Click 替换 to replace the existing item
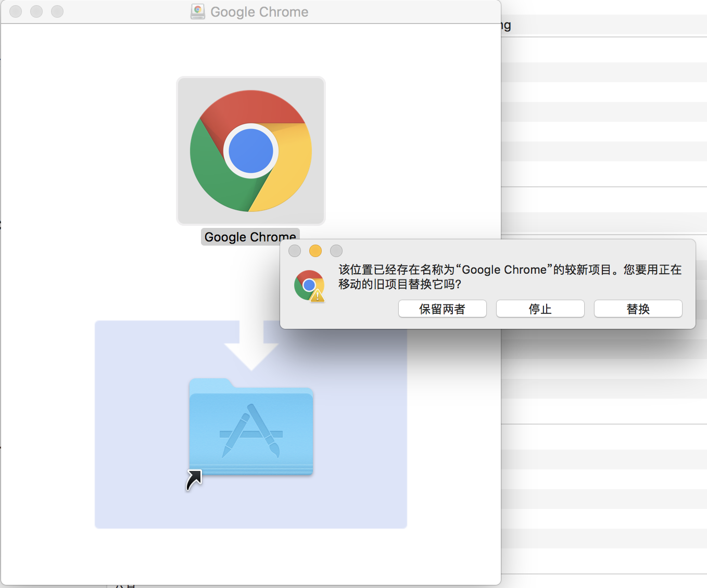707x588 pixels. coord(638,309)
